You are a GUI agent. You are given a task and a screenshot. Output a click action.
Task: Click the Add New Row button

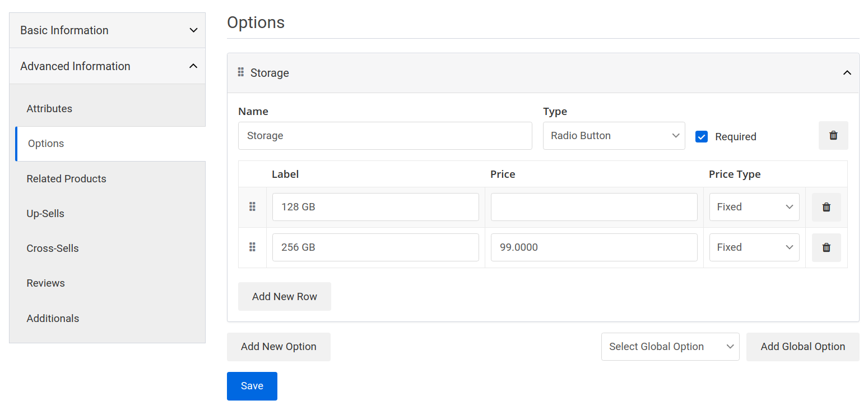(284, 296)
